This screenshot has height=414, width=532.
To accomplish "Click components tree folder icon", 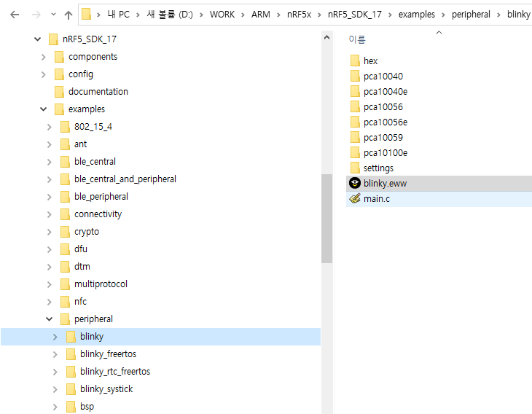I will [x=59, y=57].
